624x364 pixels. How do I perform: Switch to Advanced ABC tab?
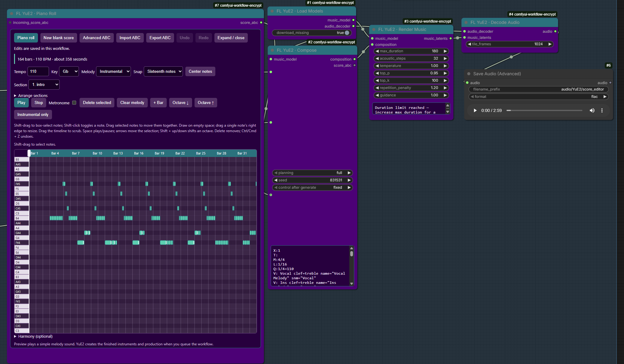[x=96, y=38]
